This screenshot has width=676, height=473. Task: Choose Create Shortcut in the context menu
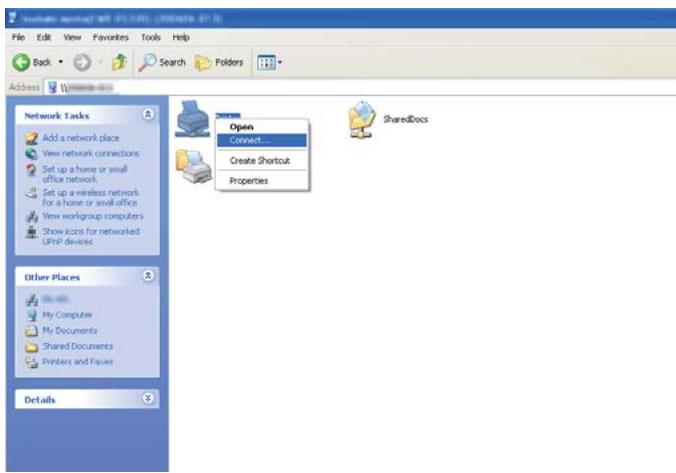click(262, 161)
